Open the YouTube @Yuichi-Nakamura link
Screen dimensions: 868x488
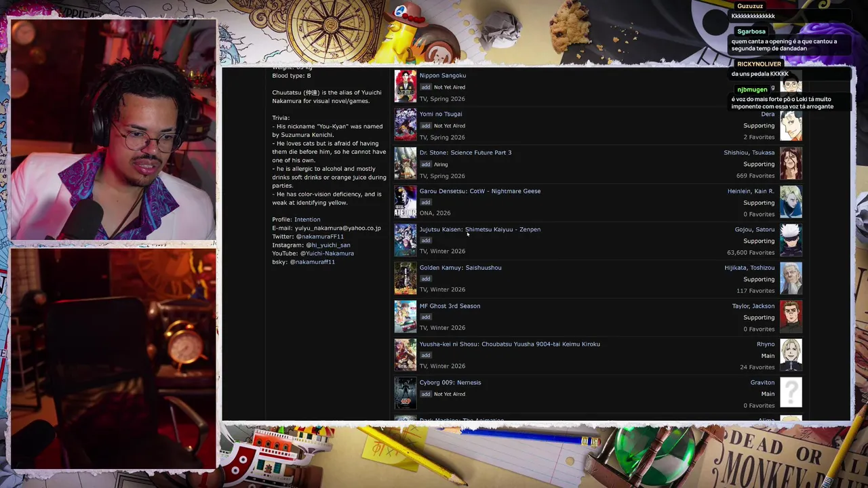(327, 253)
